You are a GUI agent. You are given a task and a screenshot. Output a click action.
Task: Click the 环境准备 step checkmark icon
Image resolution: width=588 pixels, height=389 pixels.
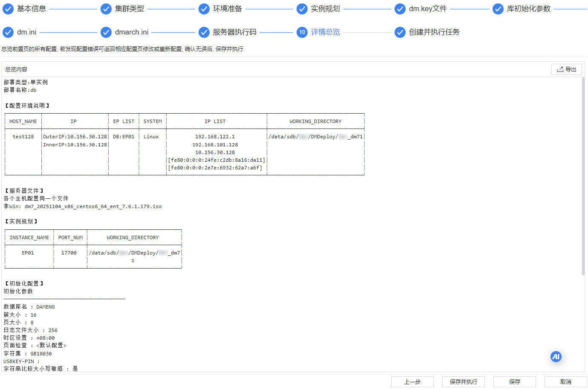coord(204,9)
